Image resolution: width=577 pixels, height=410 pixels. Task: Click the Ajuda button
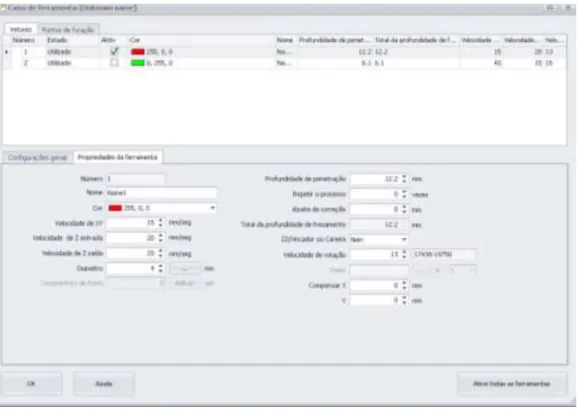click(104, 384)
